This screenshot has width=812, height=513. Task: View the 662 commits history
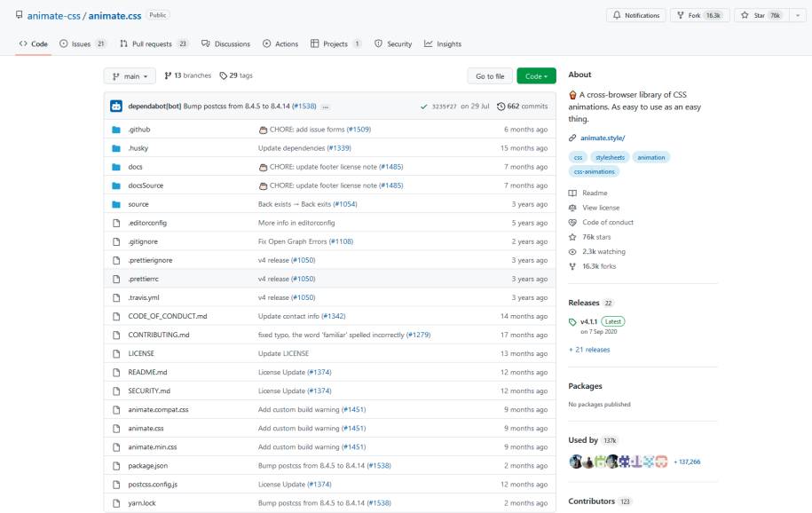pos(522,107)
